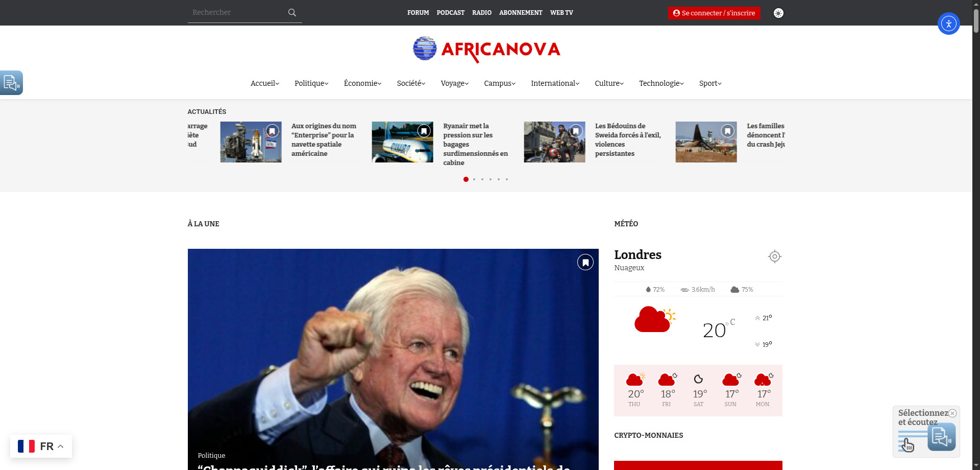Open the WEB TV top menu link
This screenshot has width=980, height=470.
tap(561, 13)
